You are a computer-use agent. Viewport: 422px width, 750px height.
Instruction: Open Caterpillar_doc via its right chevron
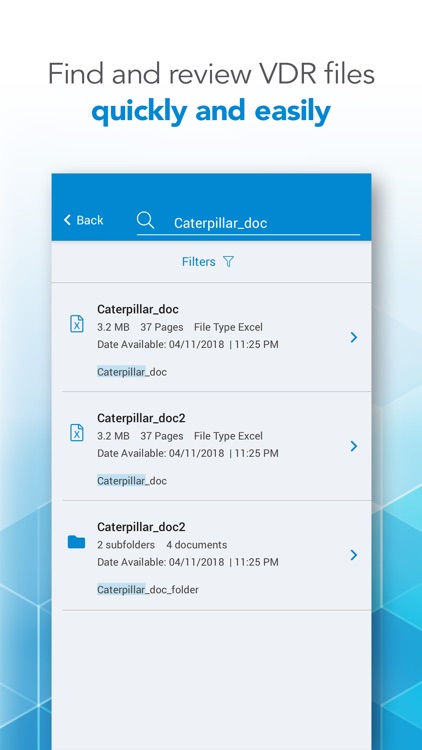354,337
